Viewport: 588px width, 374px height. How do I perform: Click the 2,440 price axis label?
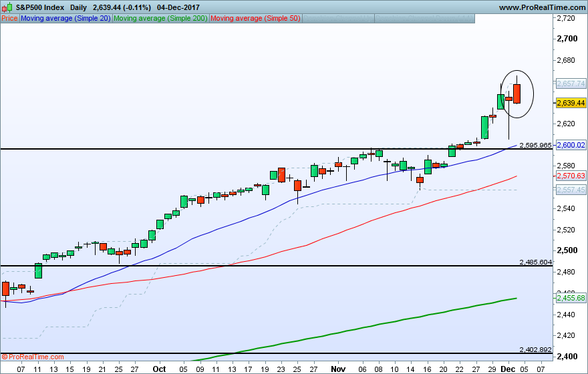tap(566, 315)
